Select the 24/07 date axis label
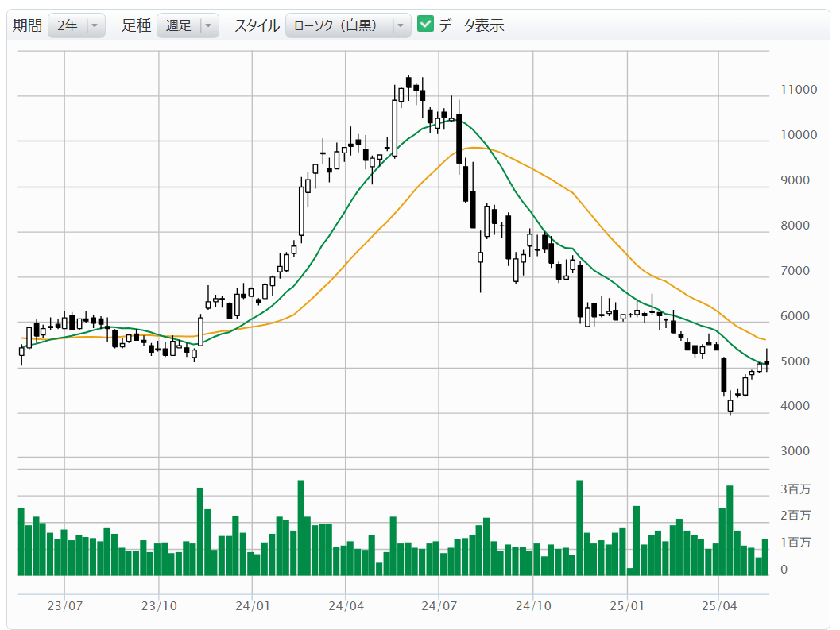This screenshot has width=840, height=630. pyautogui.click(x=439, y=605)
